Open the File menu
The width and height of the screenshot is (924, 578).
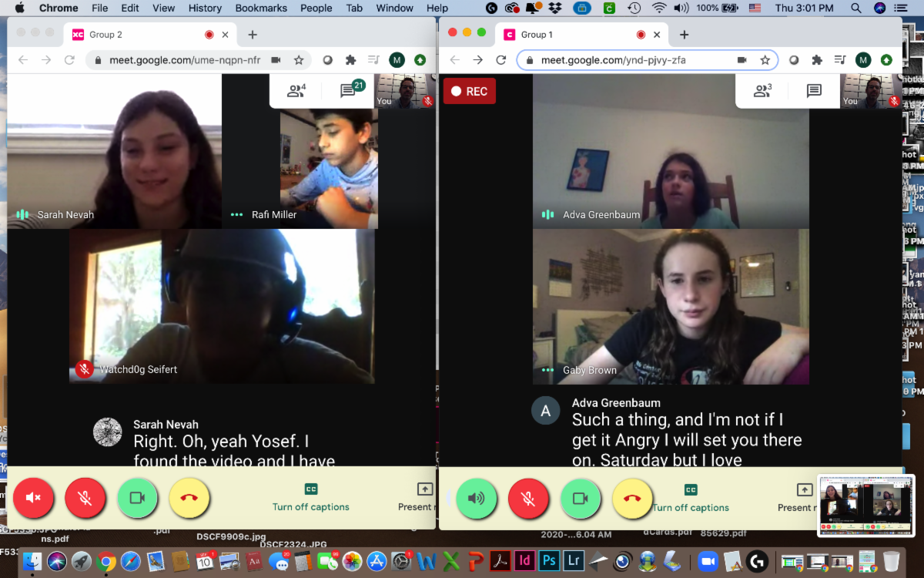pos(100,8)
